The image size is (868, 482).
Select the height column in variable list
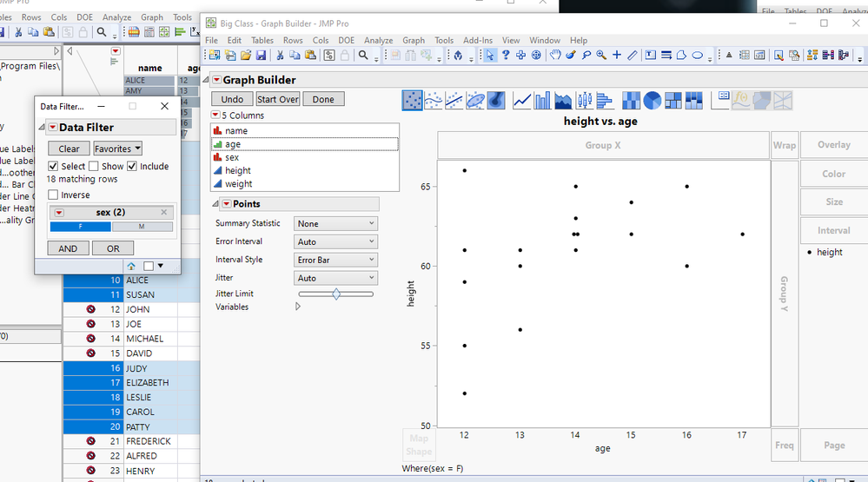tap(237, 170)
